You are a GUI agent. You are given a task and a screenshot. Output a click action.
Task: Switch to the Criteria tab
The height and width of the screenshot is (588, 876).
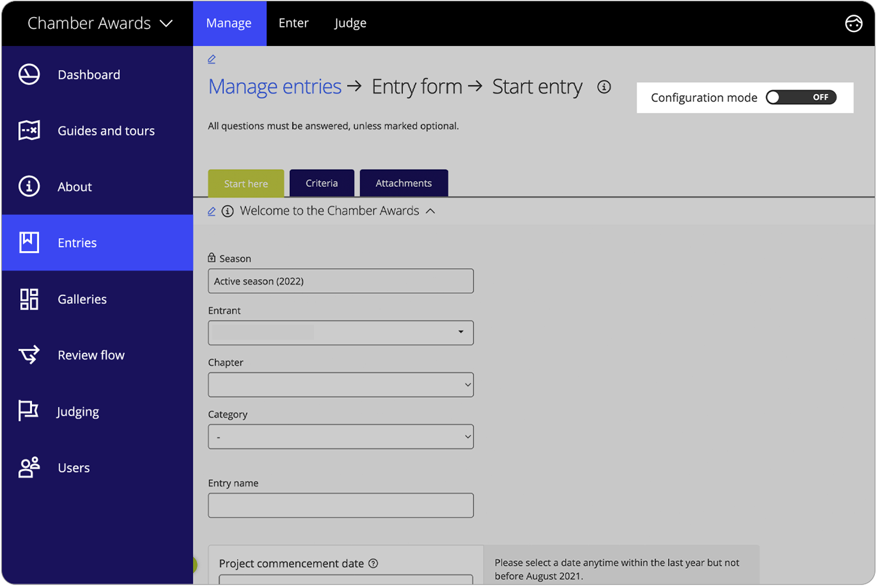(x=322, y=183)
